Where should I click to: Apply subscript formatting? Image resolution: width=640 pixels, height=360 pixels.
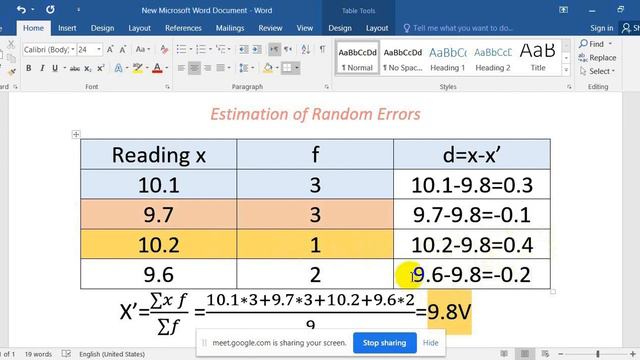(88, 68)
